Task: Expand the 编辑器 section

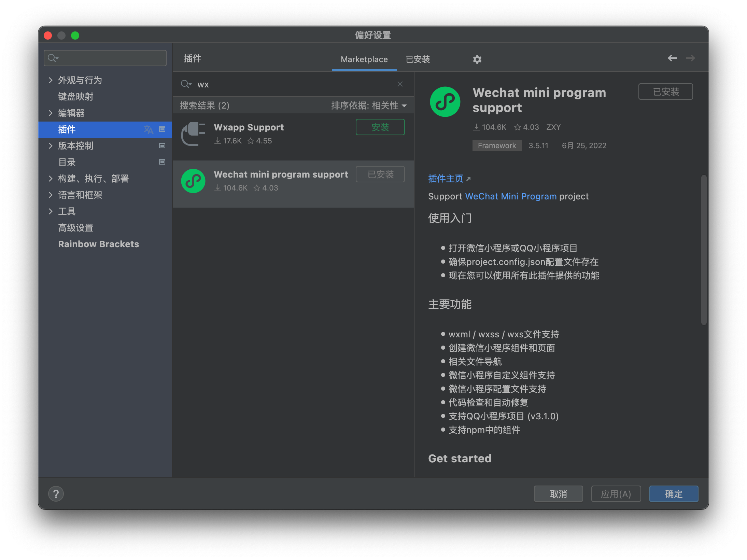Action: (x=51, y=113)
